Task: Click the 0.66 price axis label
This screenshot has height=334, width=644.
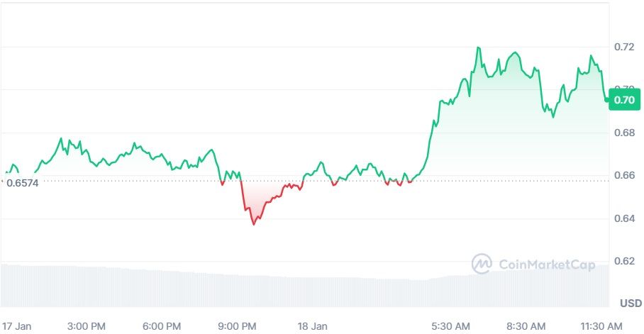Action: (624, 175)
